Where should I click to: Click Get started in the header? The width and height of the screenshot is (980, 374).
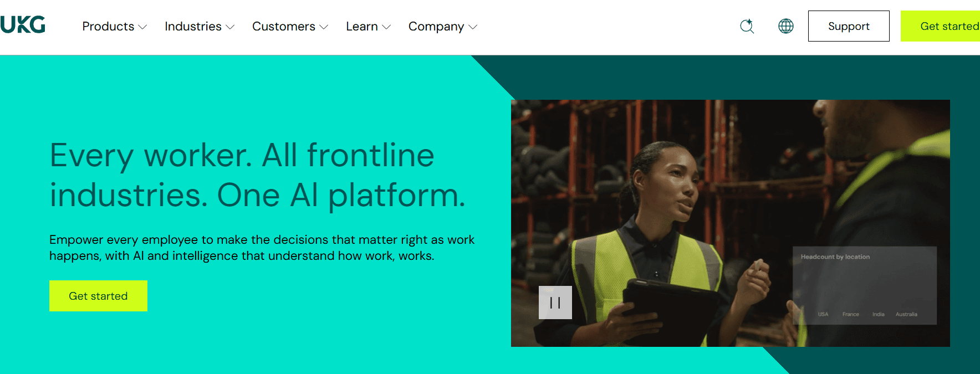(x=941, y=26)
